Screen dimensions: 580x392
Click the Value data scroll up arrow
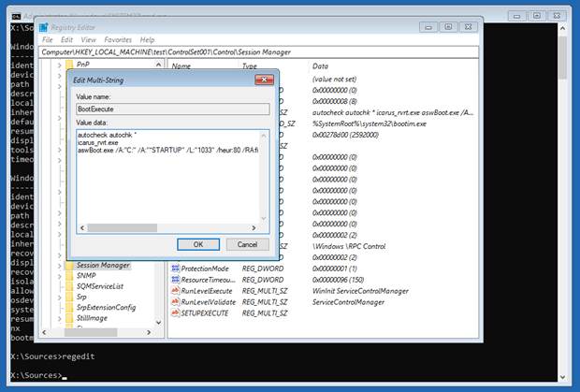[264, 136]
